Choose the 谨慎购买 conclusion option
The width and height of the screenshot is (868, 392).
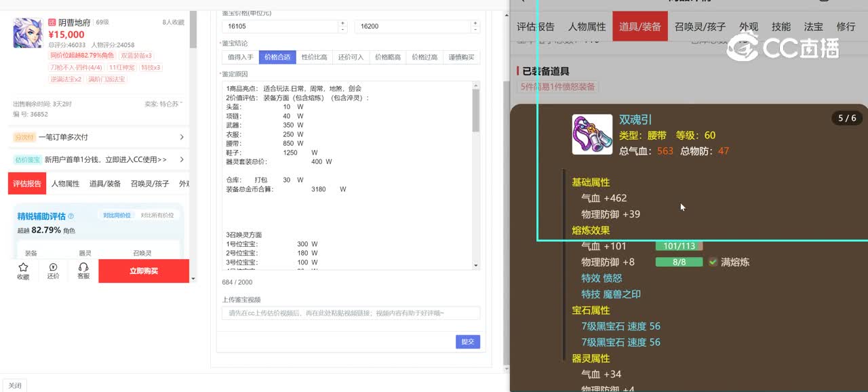coord(462,58)
